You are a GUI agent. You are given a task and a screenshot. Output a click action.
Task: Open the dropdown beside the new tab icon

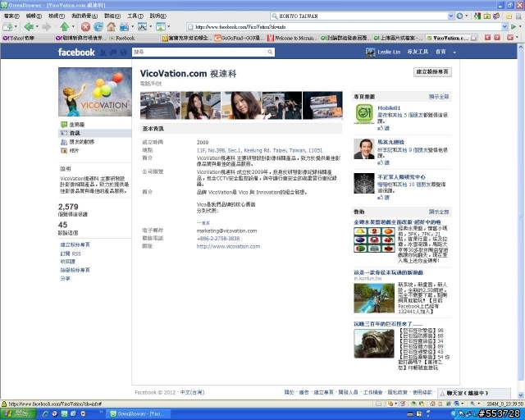(16, 27)
